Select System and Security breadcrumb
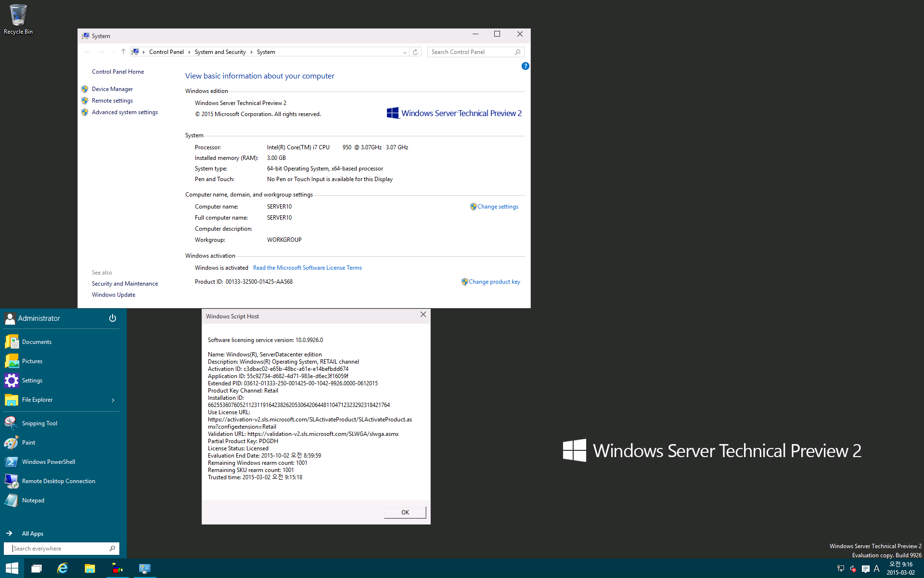This screenshot has width=924, height=578. (x=220, y=52)
